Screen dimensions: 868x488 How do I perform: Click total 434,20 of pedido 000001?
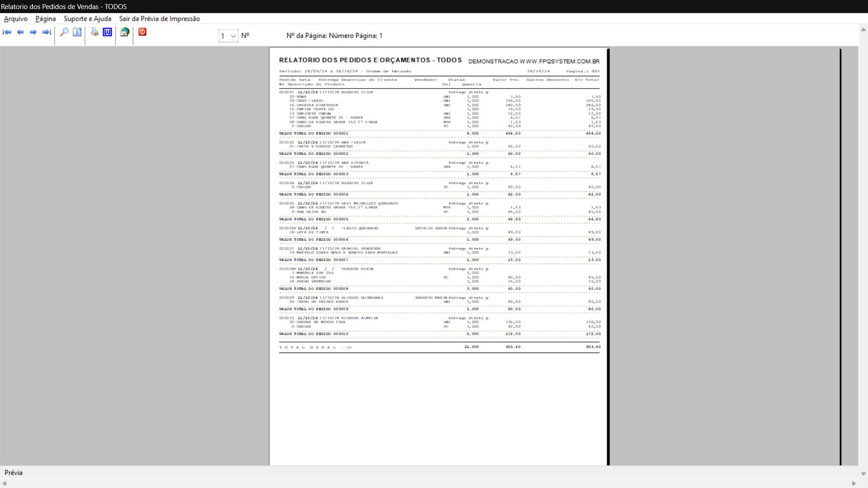[593, 133]
